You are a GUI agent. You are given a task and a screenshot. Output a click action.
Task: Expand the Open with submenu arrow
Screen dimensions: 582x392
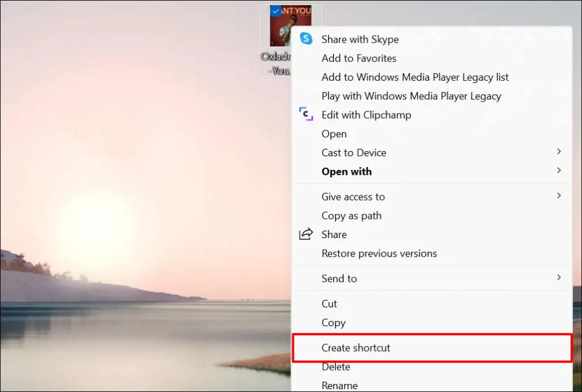coord(559,170)
